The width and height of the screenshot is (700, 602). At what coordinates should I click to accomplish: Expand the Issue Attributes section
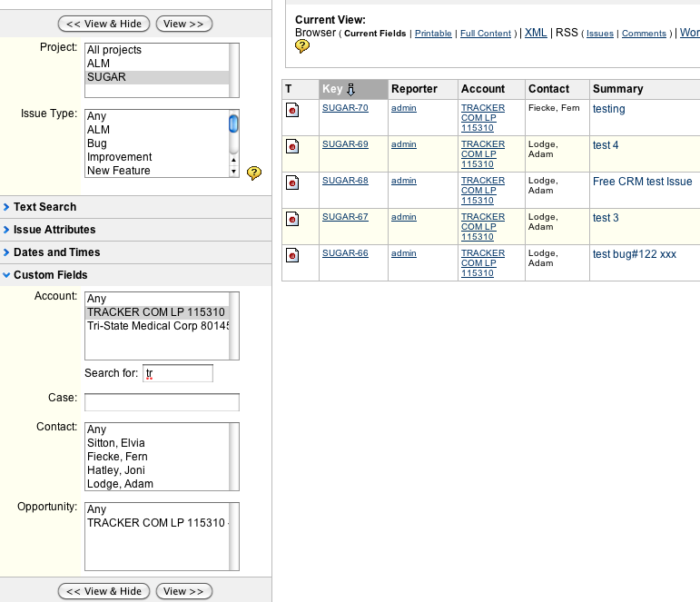54,230
